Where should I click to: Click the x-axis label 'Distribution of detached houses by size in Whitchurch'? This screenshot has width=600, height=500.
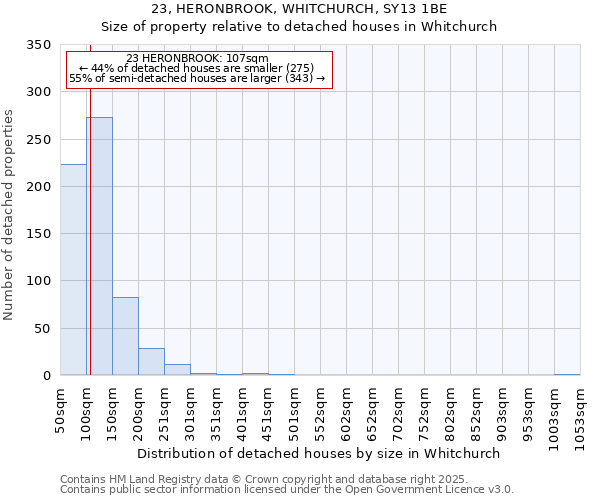click(318, 453)
